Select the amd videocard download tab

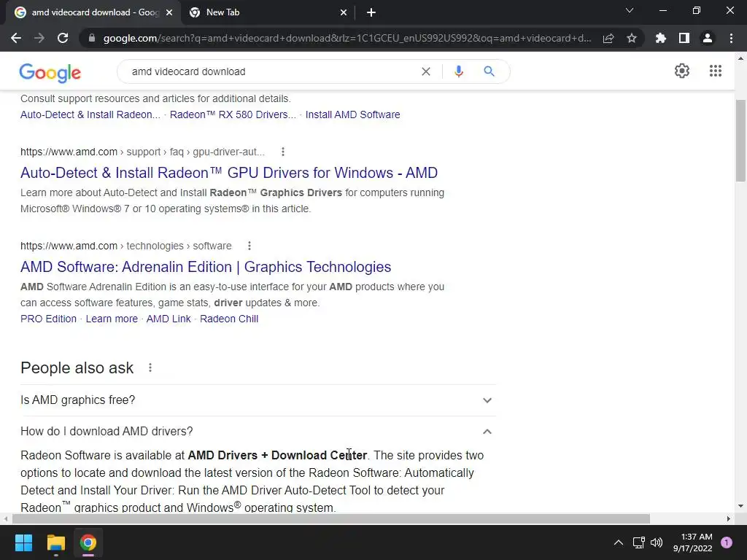(x=93, y=12)
